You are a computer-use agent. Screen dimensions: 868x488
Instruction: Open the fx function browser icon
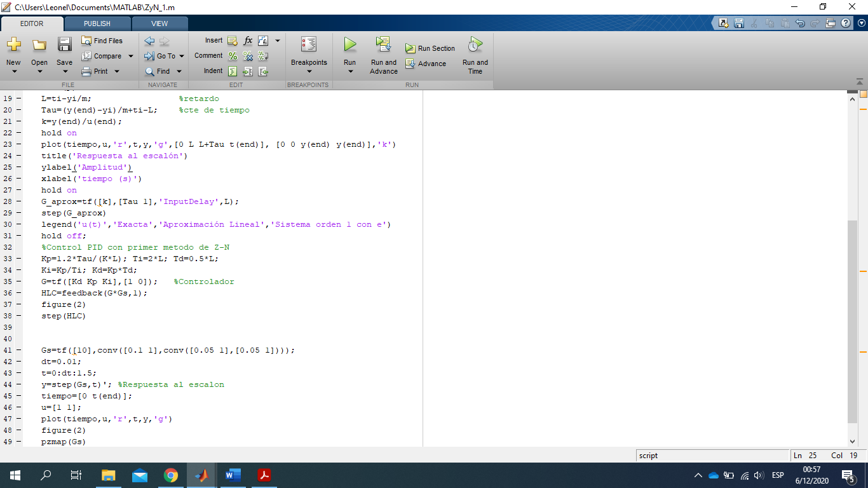pos(248,41)
